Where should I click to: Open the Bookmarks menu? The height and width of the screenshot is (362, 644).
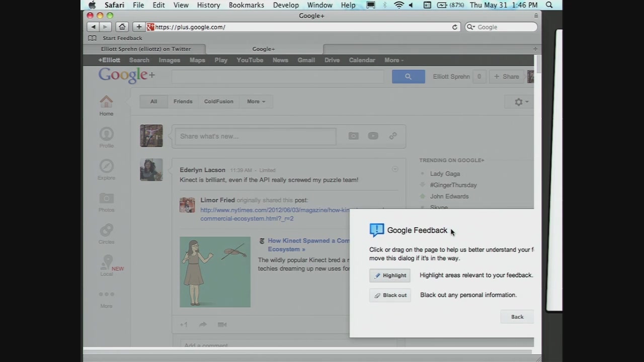[x=247, y=5]
